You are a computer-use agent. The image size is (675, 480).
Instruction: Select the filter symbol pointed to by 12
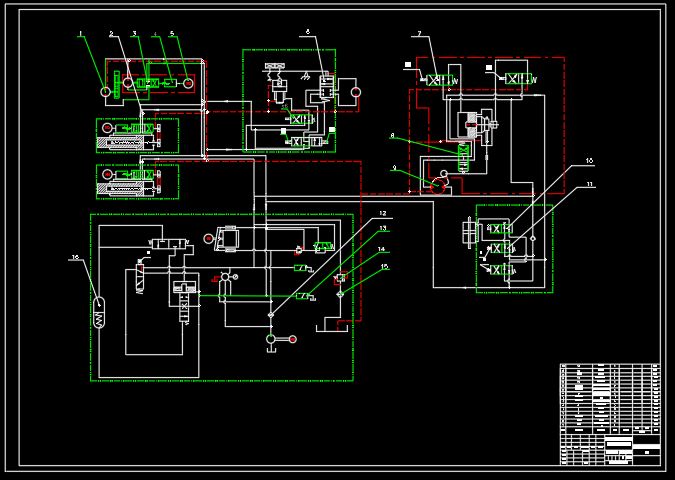[270, 316]
